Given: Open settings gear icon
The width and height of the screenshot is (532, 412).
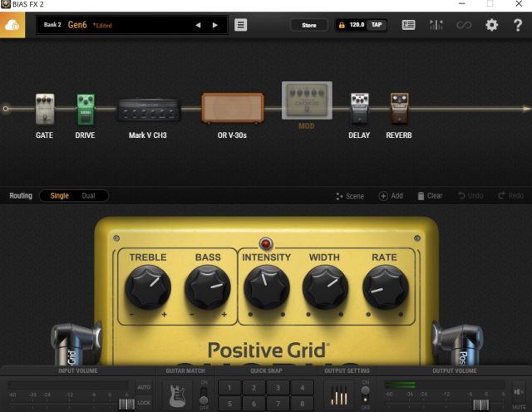Looking at the screenshot, I should click(x=491, y=25).
